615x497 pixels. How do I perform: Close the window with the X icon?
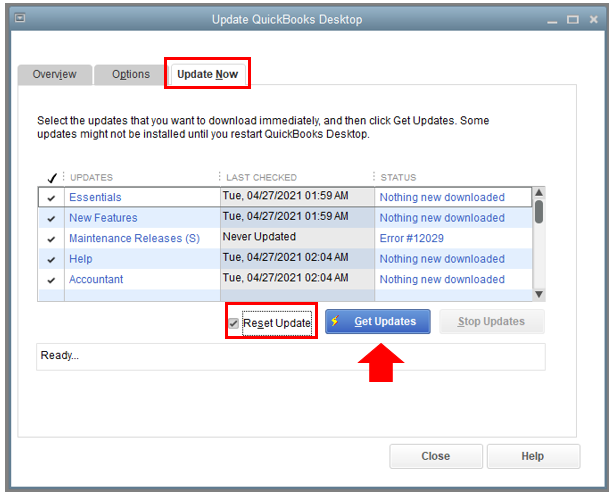(593, 19)
